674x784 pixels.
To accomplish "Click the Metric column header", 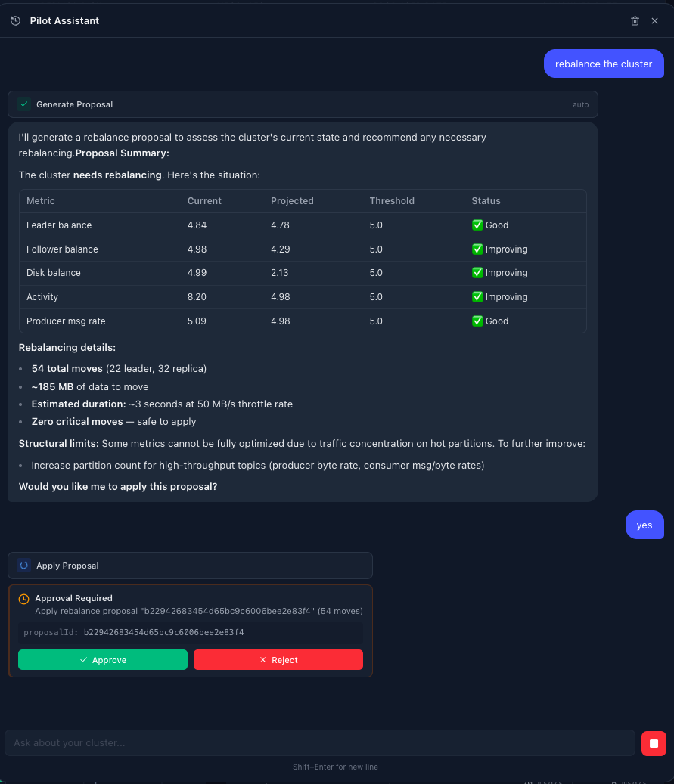I will point(41,200).
